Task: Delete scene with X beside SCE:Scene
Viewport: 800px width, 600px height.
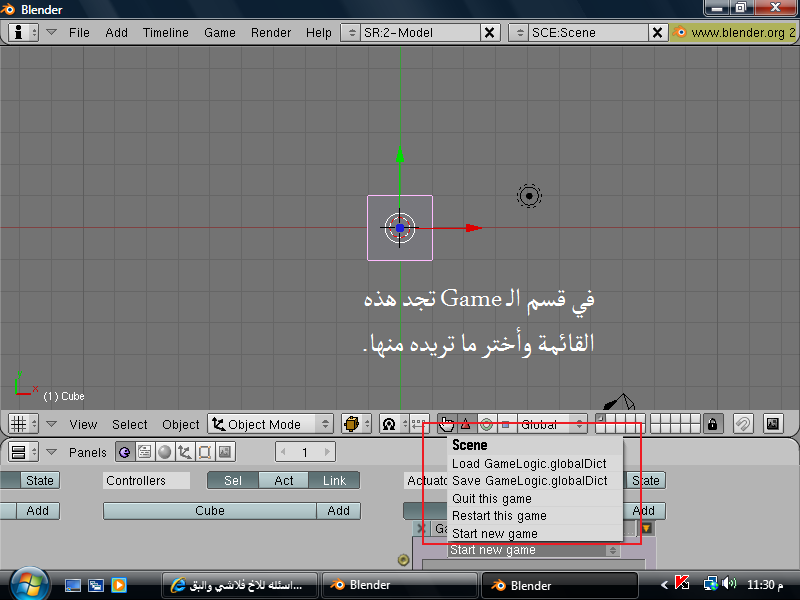Action: point(658,33)
